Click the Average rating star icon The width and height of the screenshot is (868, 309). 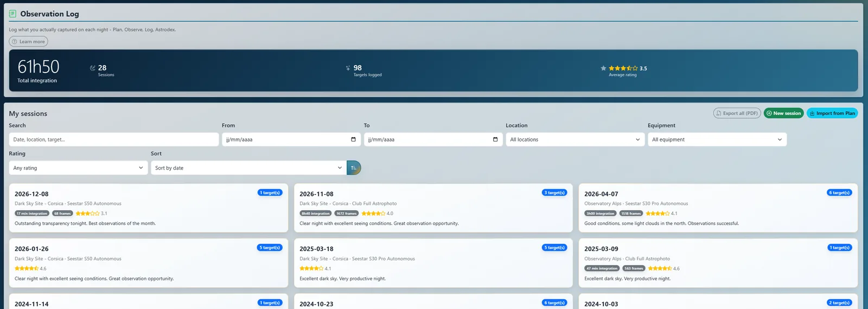603,68
